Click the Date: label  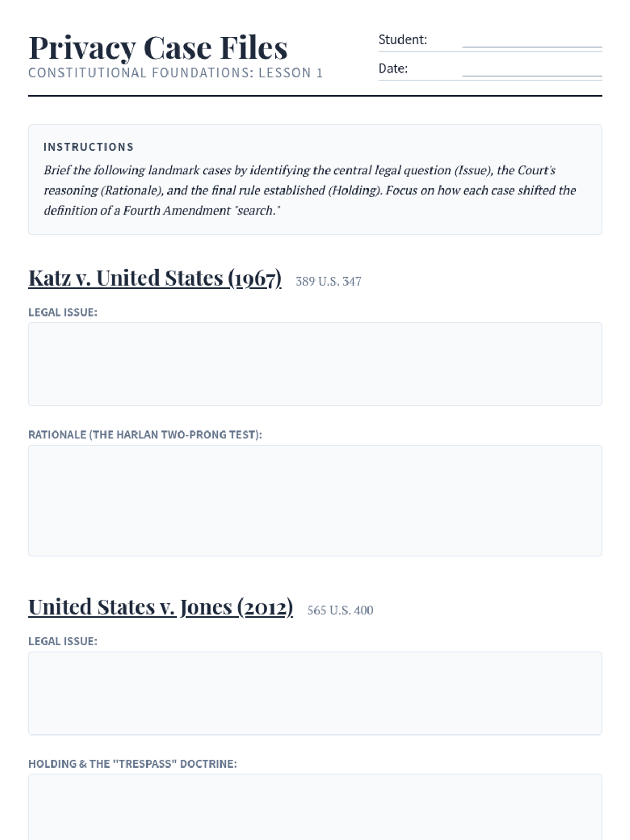(393, 69)
